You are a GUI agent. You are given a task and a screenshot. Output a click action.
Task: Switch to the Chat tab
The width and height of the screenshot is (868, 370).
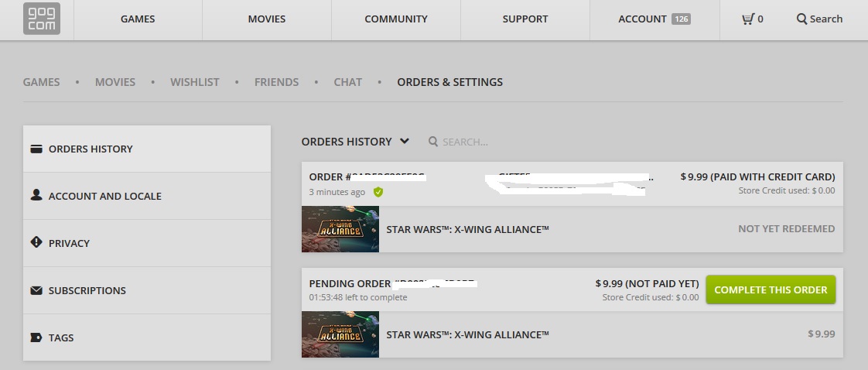[x=347, y=82]
